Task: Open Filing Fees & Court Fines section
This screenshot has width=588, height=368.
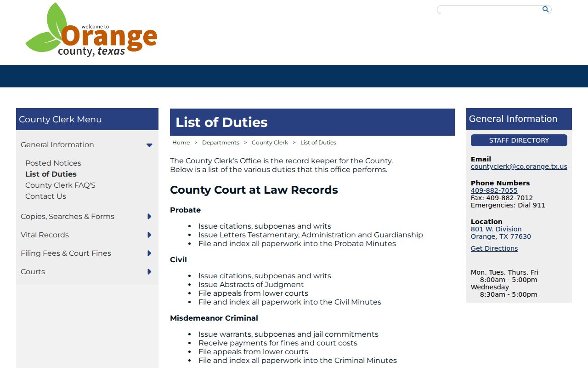Action: point(66,253)
